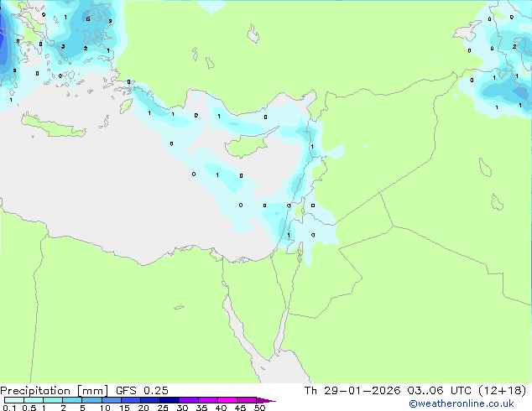
Task: Click the 5–10 mm legend swatch
Action: [x=91, y=400]
